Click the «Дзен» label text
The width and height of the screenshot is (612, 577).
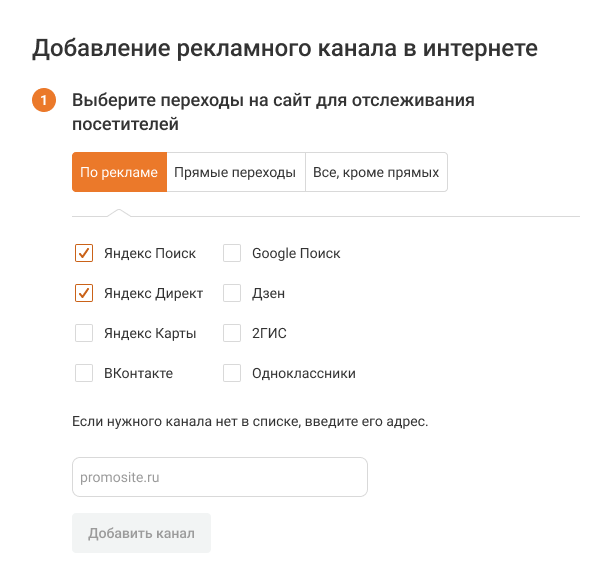coord(269,294)
